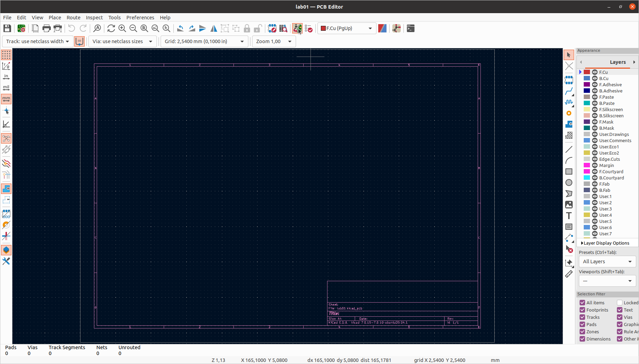Hide the B.Cu layer
Viewport: 639px width, 364px height.
pyautogui.click(x=594, y=78)
